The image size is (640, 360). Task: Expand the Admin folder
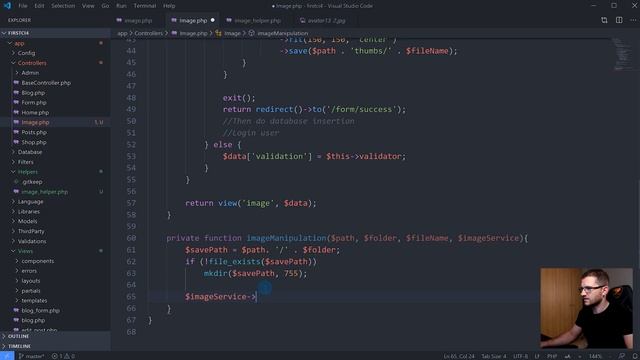coord(55,73)
